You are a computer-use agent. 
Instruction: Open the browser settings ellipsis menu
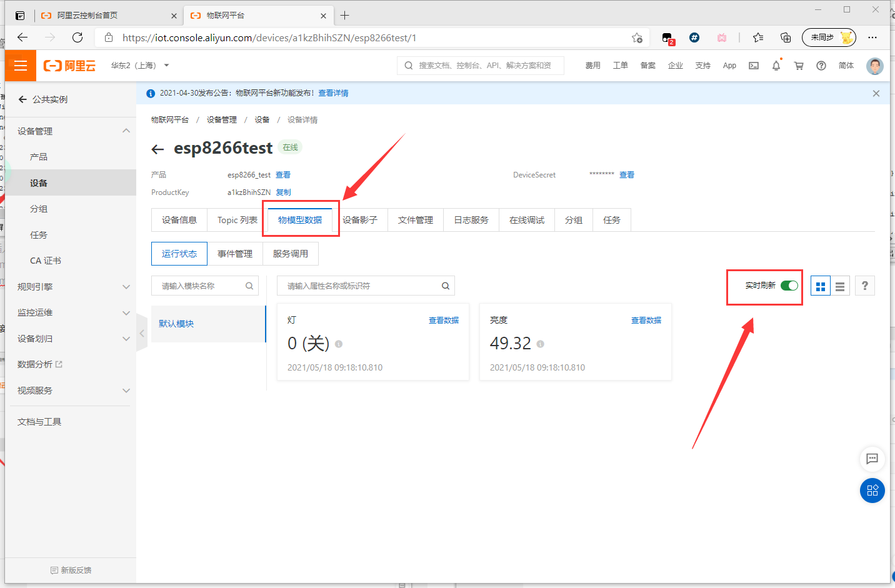pyautogui.click(x=872, y=37)
